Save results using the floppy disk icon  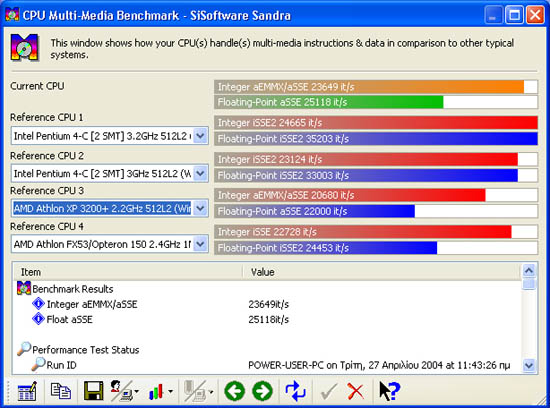(x=94, y=391)
